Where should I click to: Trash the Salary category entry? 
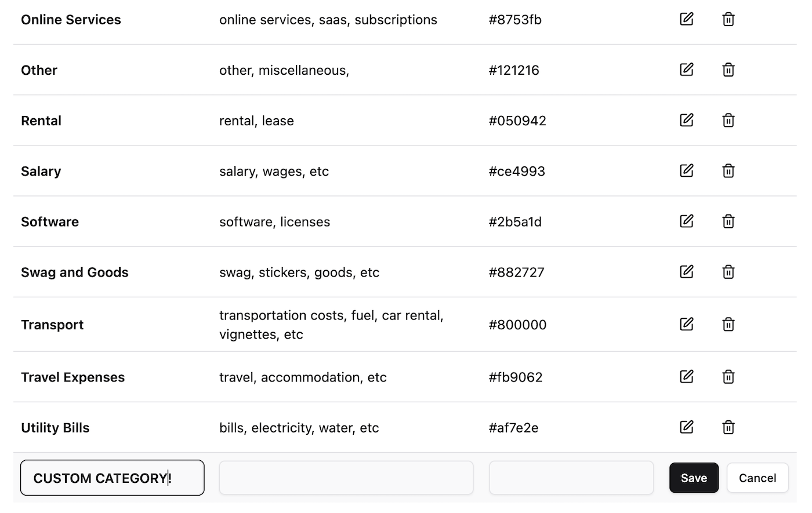click(728, 170)
